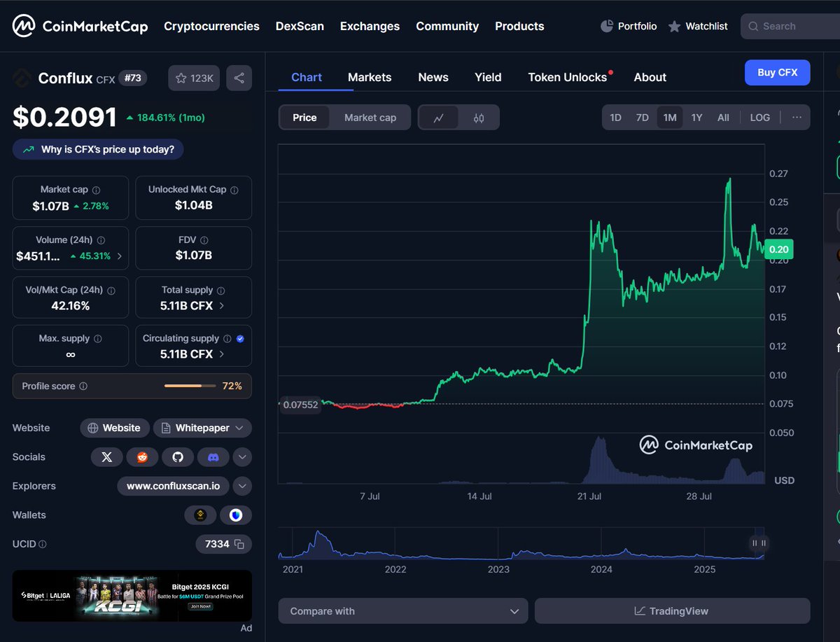The width and height of the screenshot is (840, 642).
Task: Open chart more options ellipsis
Action: (797, 118)
